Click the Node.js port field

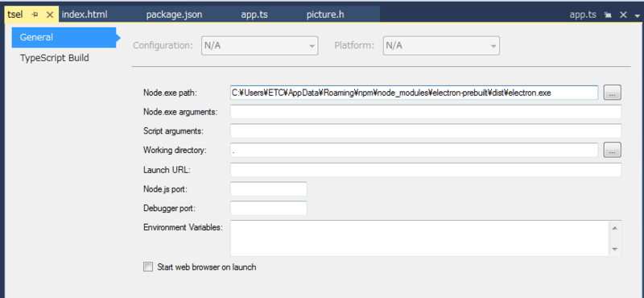coord(269,189)
